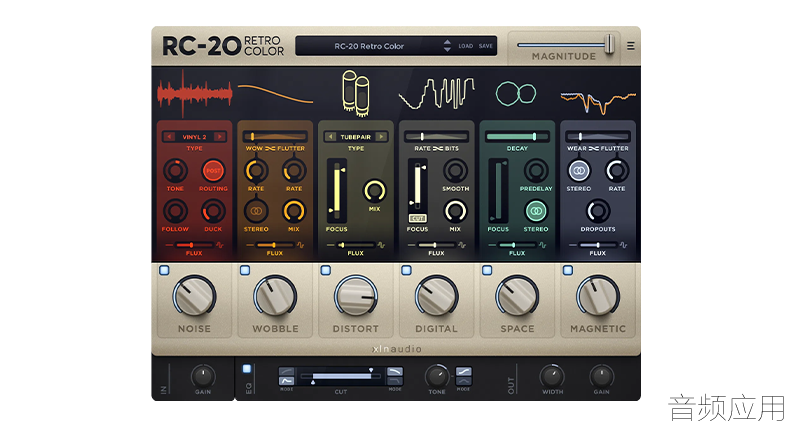This screenshot has height=427, width=792.
Task: Step presets with the up/down arrows
Action: click(x=447, y=46)
